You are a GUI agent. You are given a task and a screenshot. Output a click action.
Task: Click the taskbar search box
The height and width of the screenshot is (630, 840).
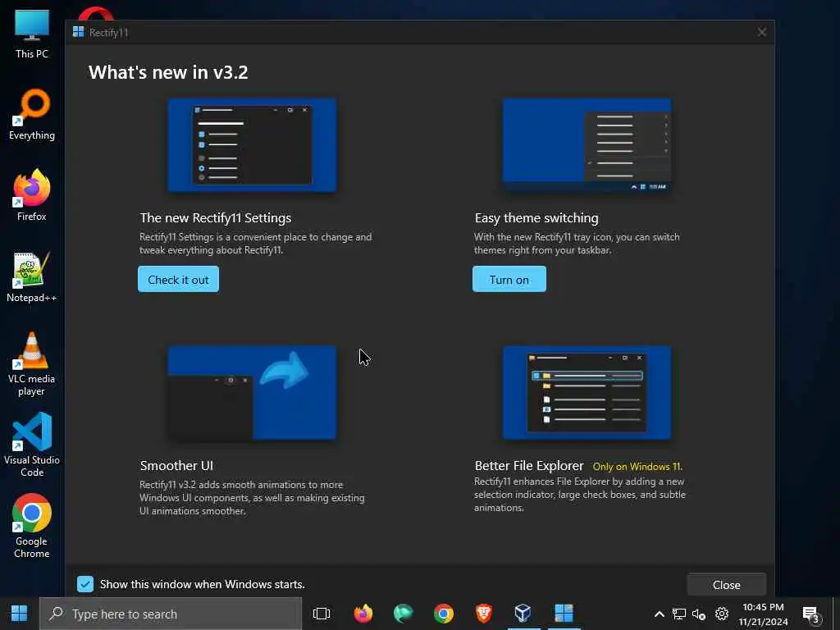point(171,614)
